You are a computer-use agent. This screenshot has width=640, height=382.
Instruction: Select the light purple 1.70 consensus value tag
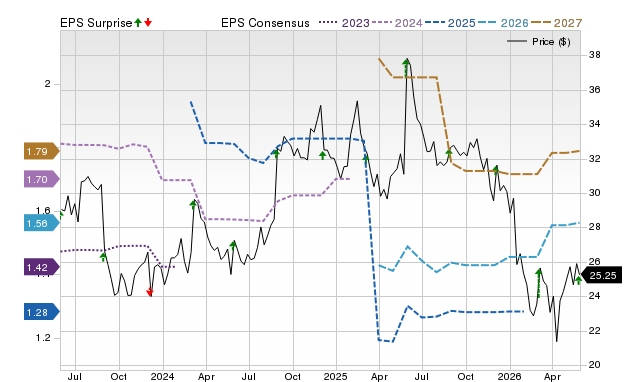[42, 180]
